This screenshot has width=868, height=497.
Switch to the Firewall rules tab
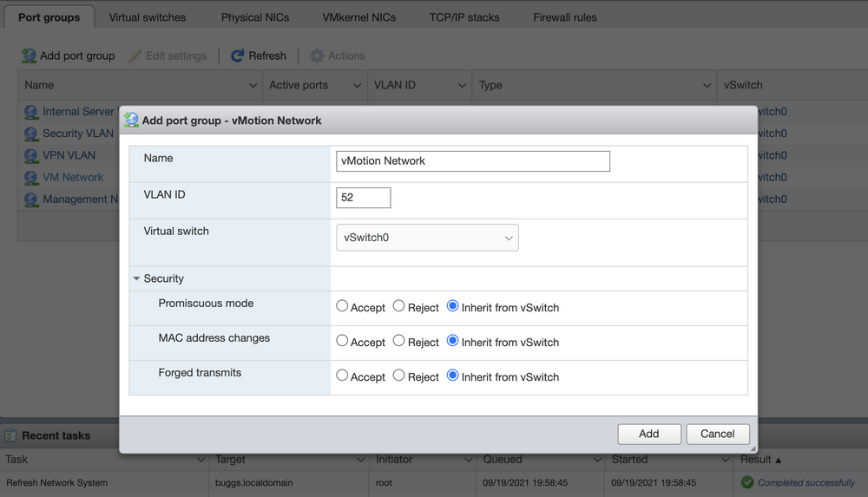coord(565,17)
